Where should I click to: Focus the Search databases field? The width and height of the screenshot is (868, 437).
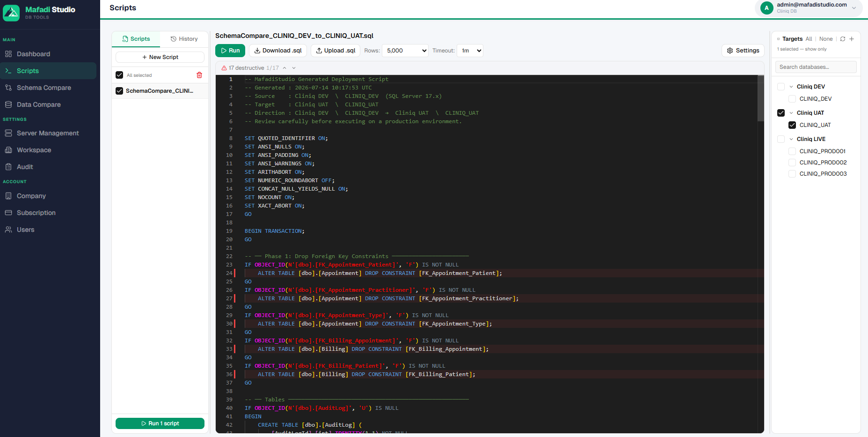816,67
